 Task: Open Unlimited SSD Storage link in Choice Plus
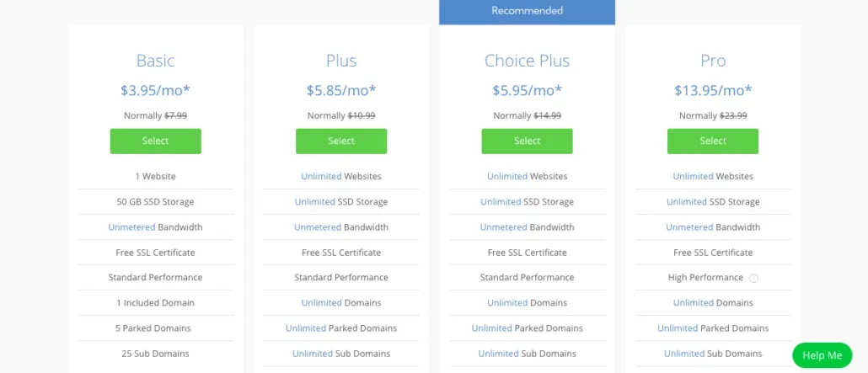click(501, 202)
